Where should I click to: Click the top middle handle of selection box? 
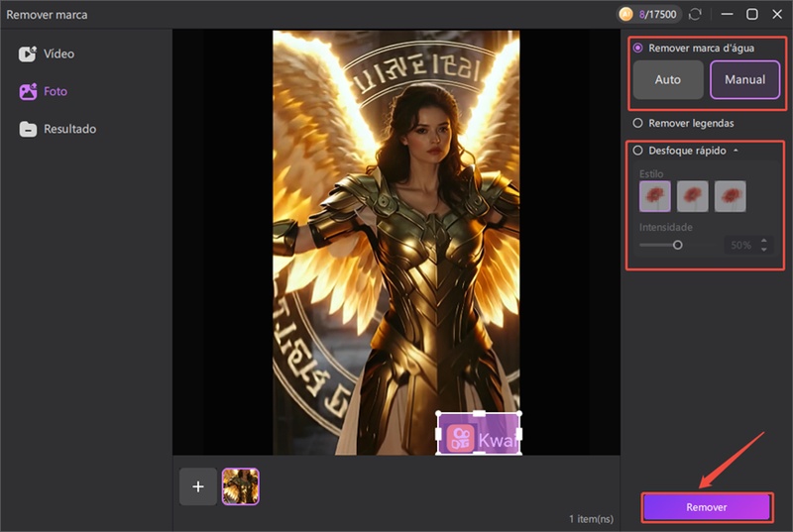tap(479, 413)
